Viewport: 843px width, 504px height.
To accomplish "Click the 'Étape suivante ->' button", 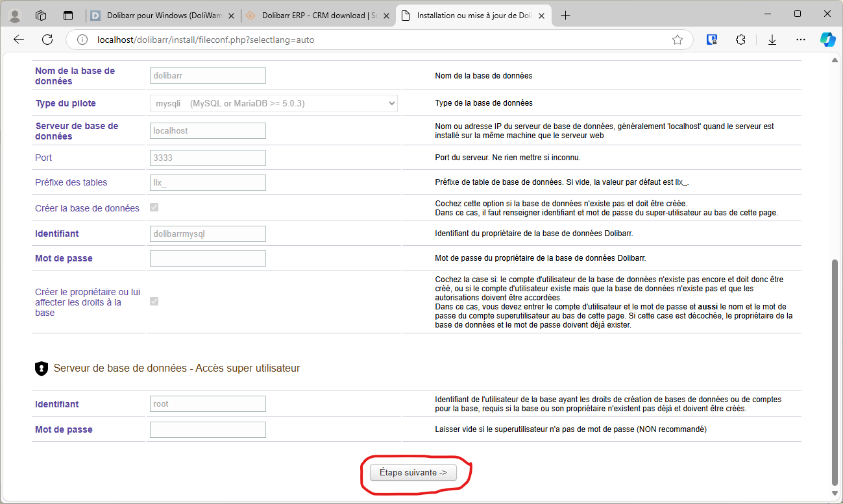I will click(413, 473).
